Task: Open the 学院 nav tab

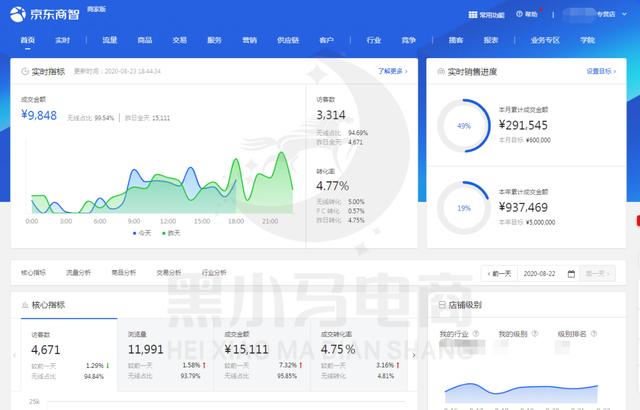Action: pyautogui.click(x=587, y=40)
